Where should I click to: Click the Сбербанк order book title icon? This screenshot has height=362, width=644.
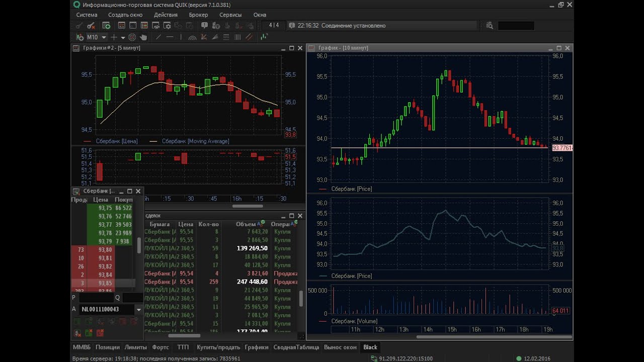(76, 192)
